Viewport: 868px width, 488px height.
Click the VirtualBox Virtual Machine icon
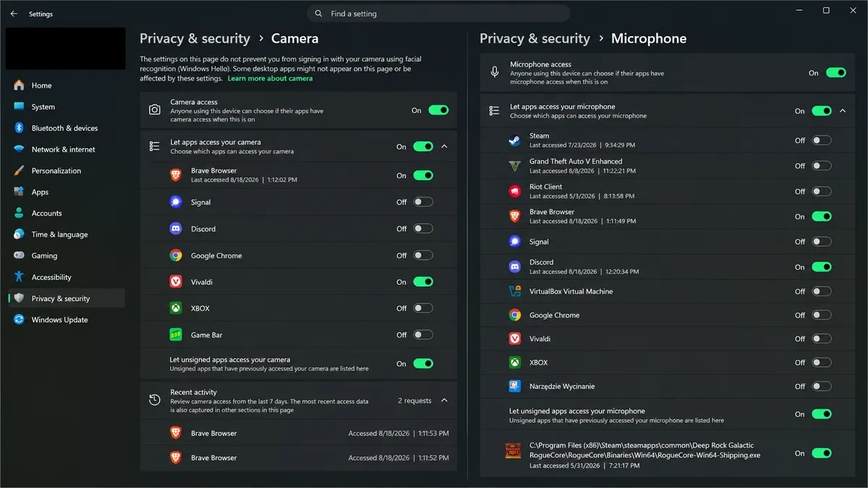point(514,291)
